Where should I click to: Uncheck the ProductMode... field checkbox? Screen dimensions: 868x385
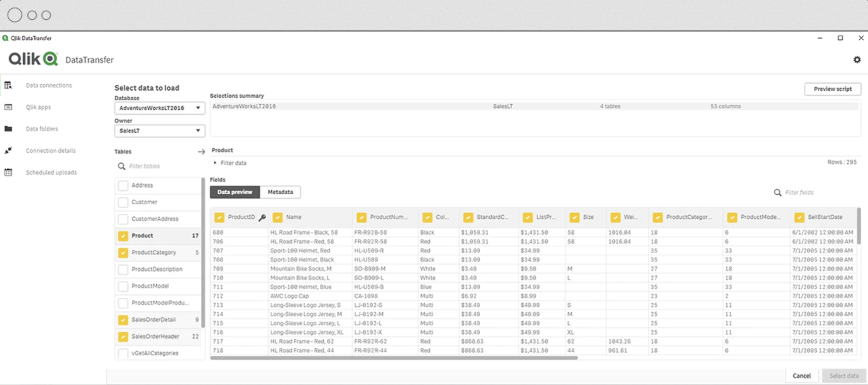[732, 218]
